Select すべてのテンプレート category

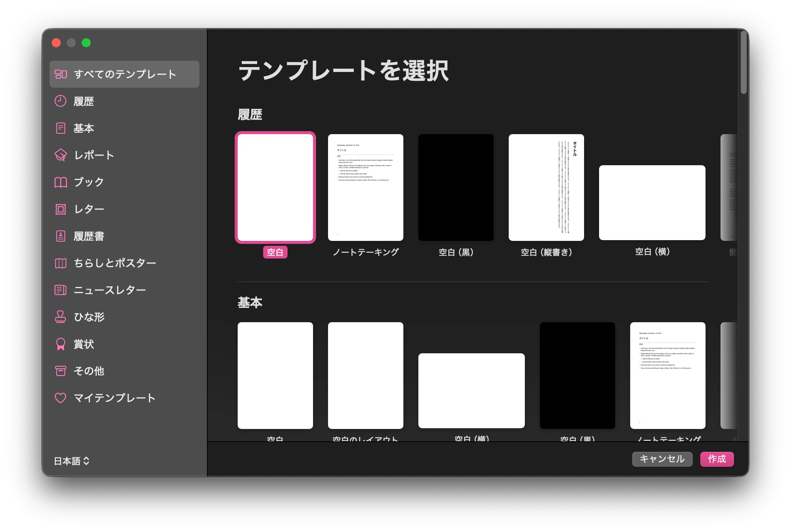(124, 74)
